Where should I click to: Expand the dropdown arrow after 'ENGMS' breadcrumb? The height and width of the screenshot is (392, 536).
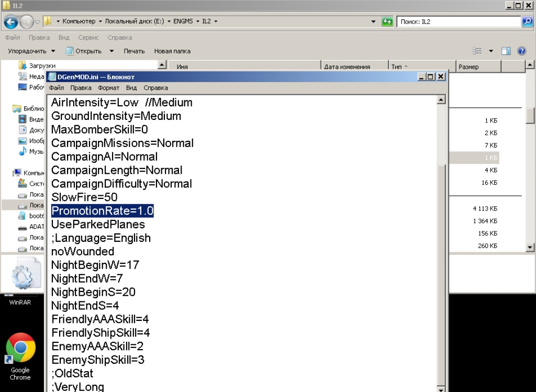197,21
